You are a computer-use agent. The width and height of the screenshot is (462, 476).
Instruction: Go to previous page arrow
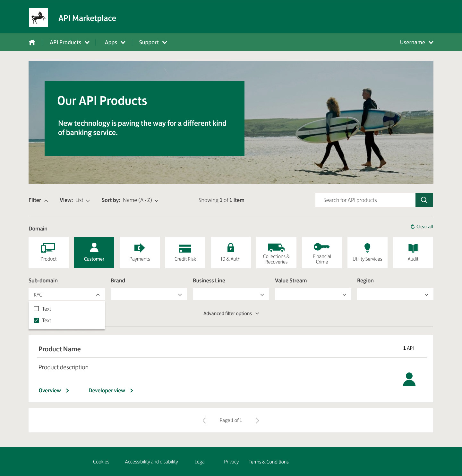[x=204, y=420]
